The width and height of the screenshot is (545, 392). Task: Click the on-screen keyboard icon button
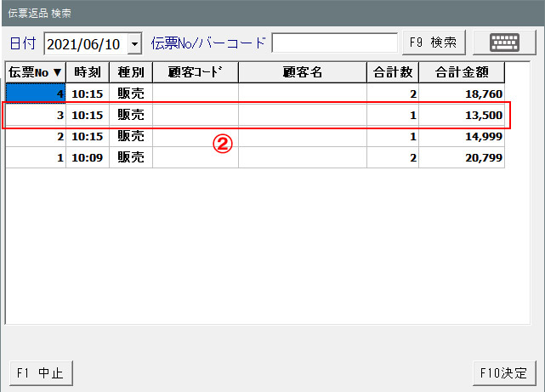coord(505,42)
